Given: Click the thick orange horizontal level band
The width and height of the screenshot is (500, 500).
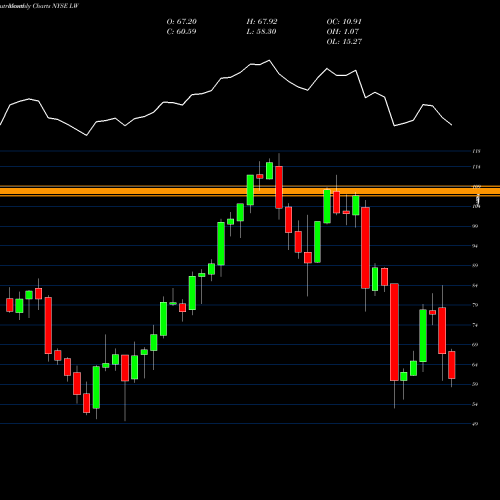Looking at the screenshot, I should tap(250, 191).
